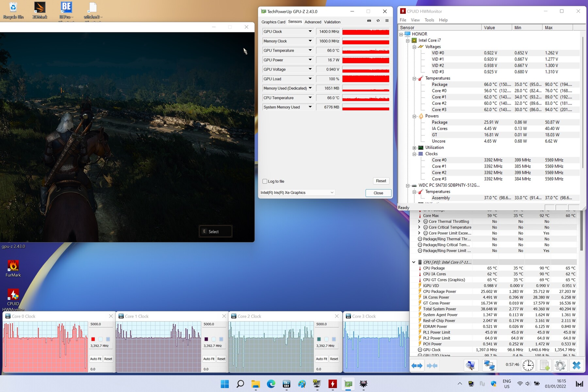Enable the Log to file checkbox
The height and width of the screenshot is (392, 588).
click(265, 181)
